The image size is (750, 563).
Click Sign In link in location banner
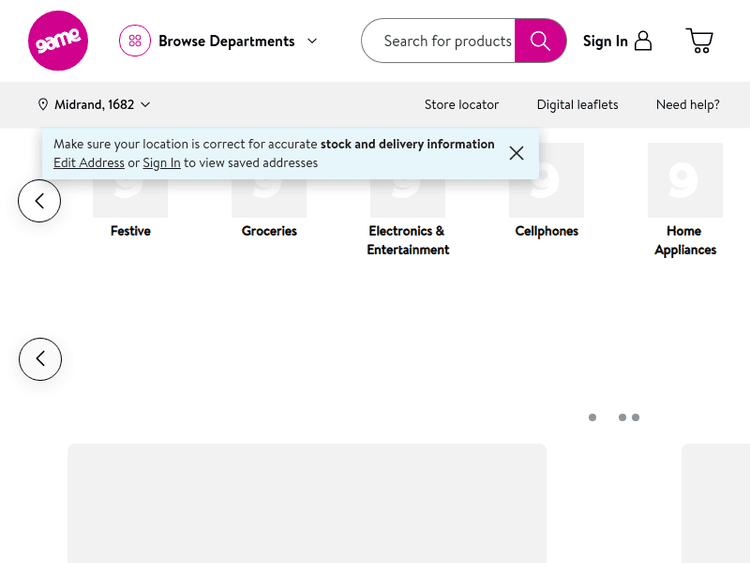tap(161, 163)
